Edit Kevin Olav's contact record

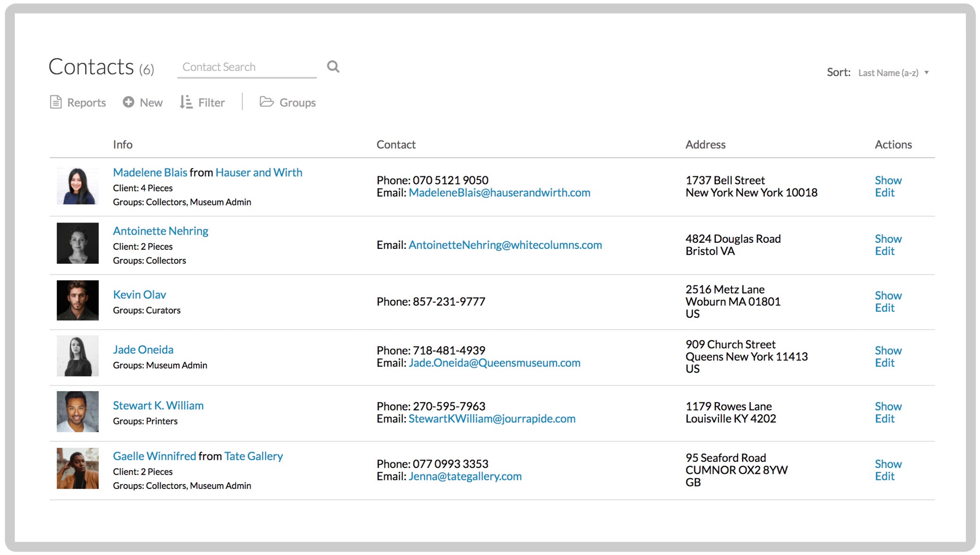point(884,307)
